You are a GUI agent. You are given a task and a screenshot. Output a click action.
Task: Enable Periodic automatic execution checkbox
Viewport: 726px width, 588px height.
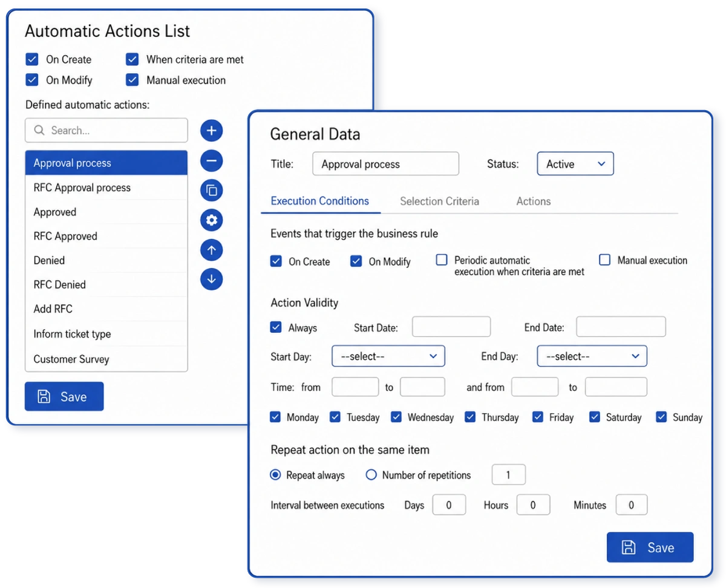[442, 260]
